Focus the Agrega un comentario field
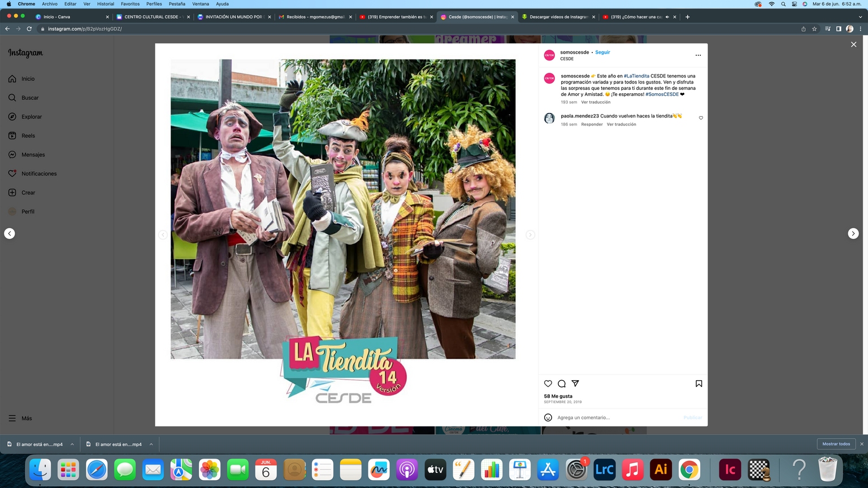Screen dimensions: 868x488 tap(619, 417)
